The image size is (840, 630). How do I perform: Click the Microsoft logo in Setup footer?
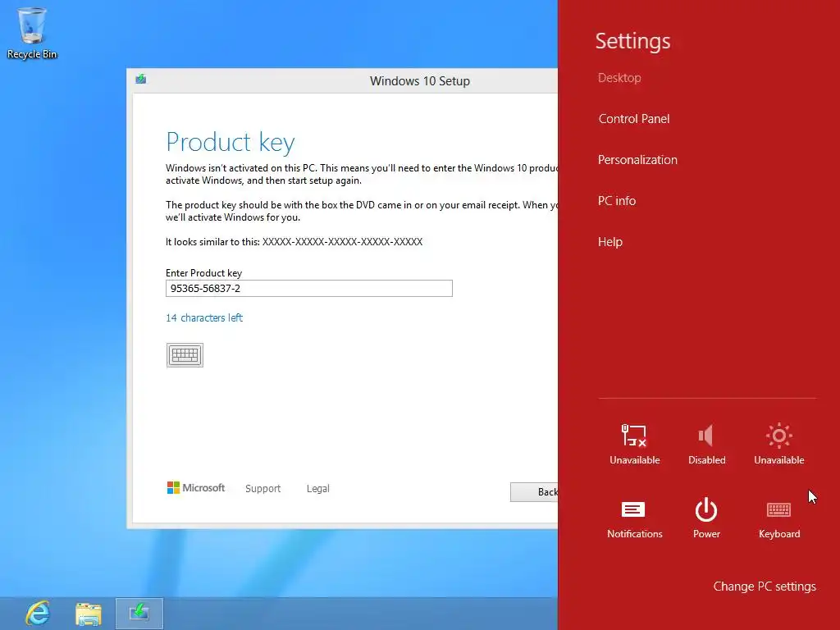[196, 487]
